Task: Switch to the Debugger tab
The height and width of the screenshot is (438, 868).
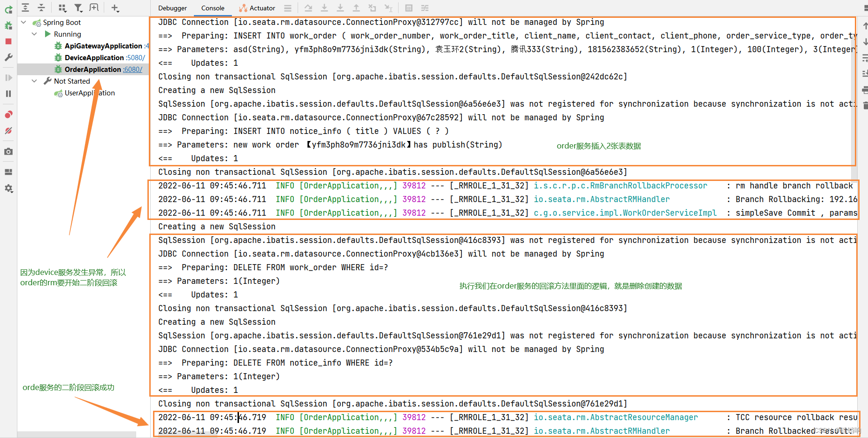Action: click(172, 8)
